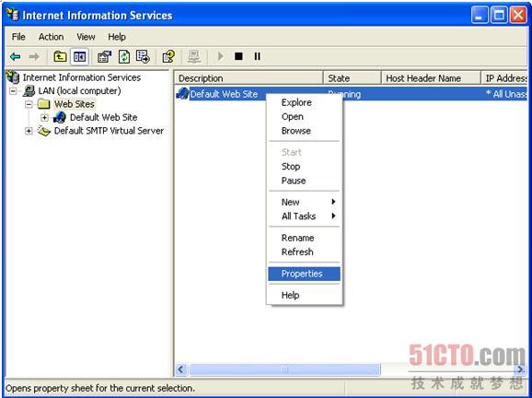Select Default SMTP Virtual Server tree label
532x398 pixels.
109,131
